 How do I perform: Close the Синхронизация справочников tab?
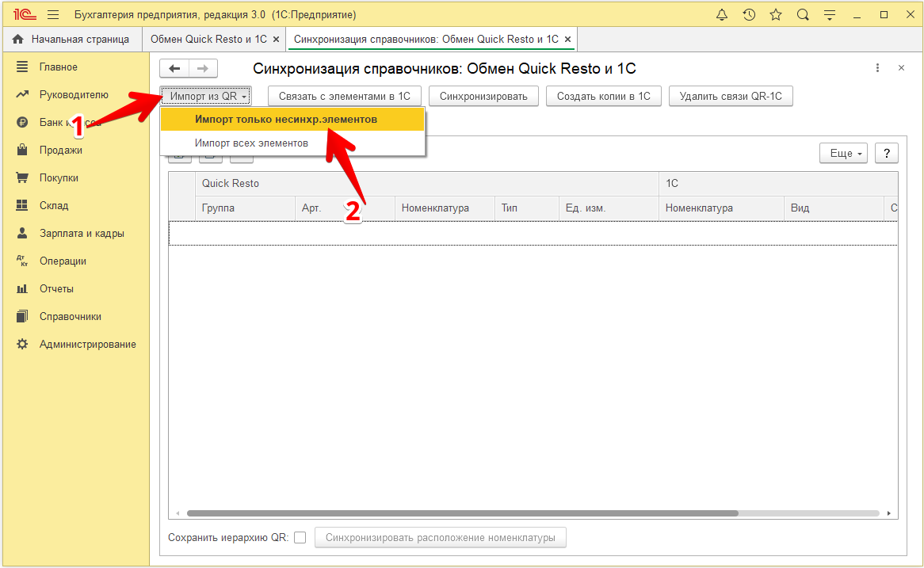point(567,40)
